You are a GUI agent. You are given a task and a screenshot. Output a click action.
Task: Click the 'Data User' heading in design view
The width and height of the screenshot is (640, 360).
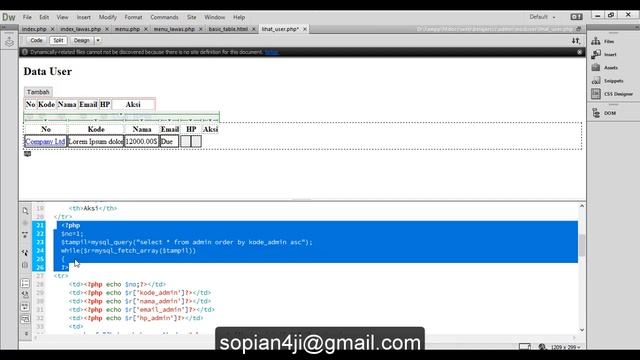tap(48, 71)
